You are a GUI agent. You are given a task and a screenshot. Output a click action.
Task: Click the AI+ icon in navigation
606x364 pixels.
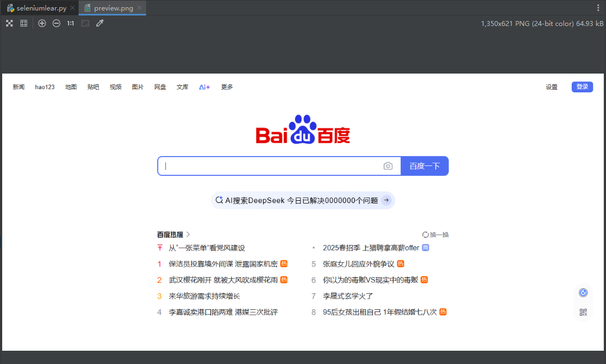click(204, 87)
